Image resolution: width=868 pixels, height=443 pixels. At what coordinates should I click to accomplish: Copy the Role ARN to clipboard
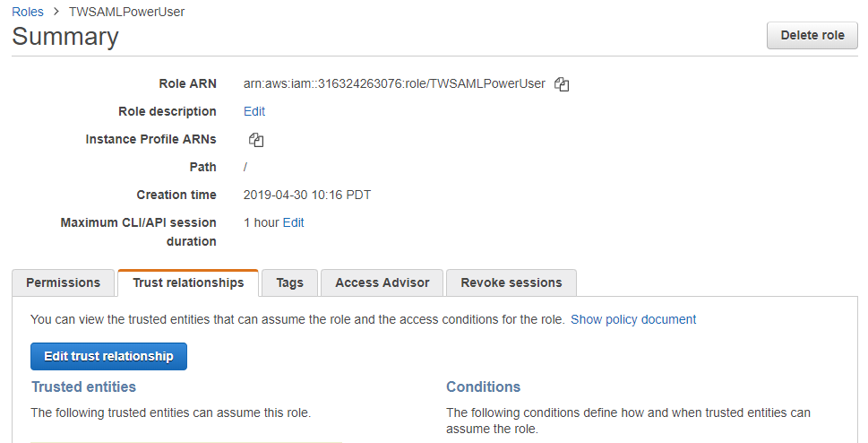tap(562, 84)
